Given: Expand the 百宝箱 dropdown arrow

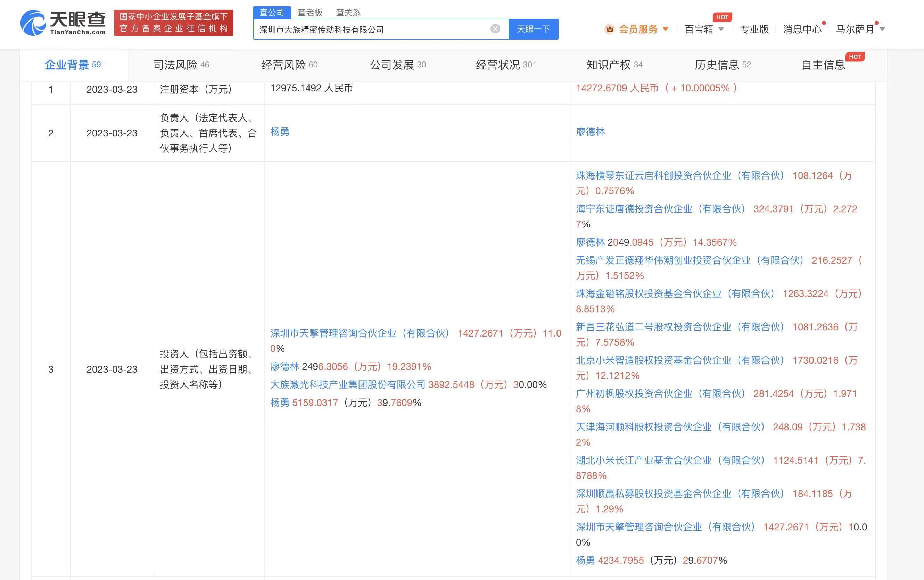Looking at the screenshot, I should [721, 29].
